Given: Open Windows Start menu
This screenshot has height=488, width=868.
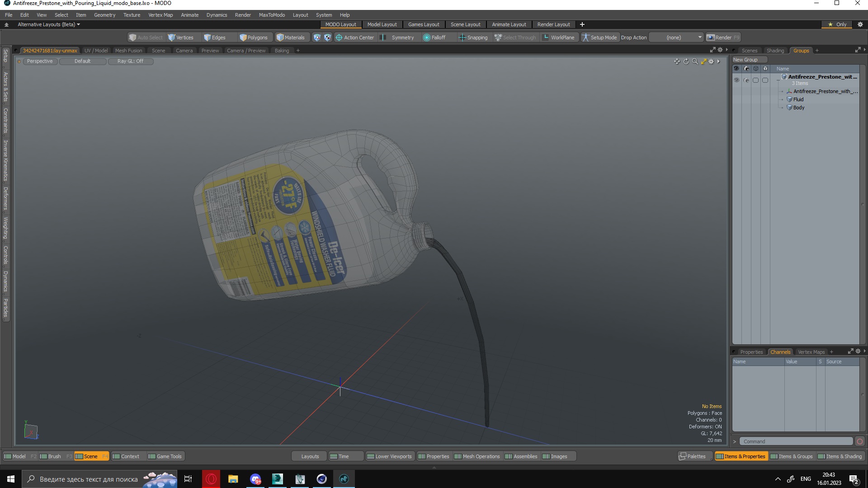Looking at the screenshot, I should click(x=11, y=479).
